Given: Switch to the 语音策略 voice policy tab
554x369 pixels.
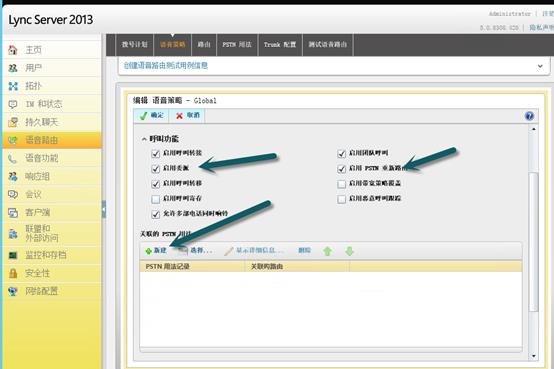Looking at the screenshot, I should [172, 45].
